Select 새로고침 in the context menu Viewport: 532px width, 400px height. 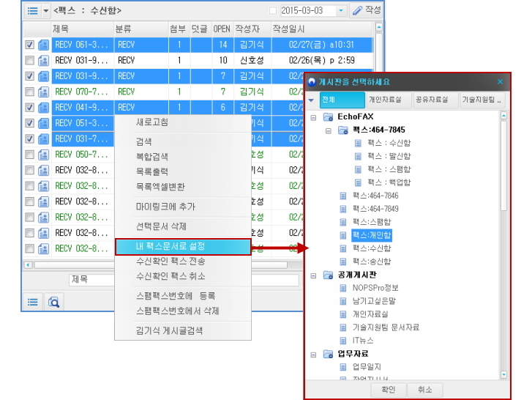(152, 122)
